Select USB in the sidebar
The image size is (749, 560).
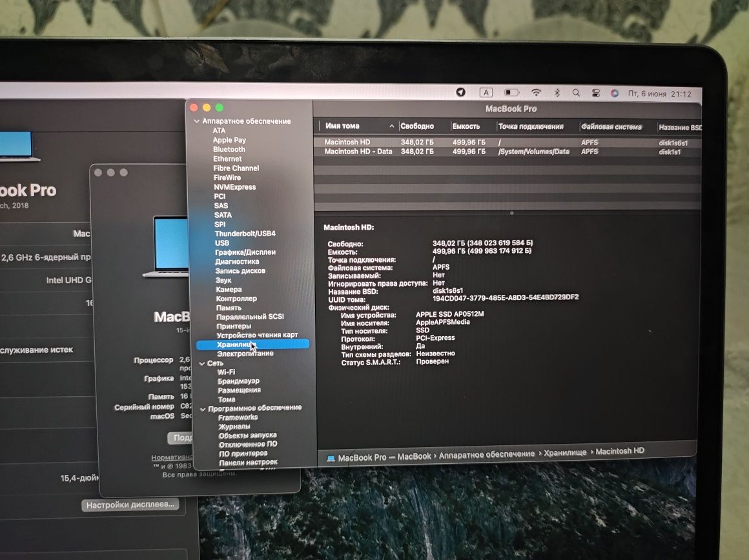pyautogui.click(x=222, y=243)
